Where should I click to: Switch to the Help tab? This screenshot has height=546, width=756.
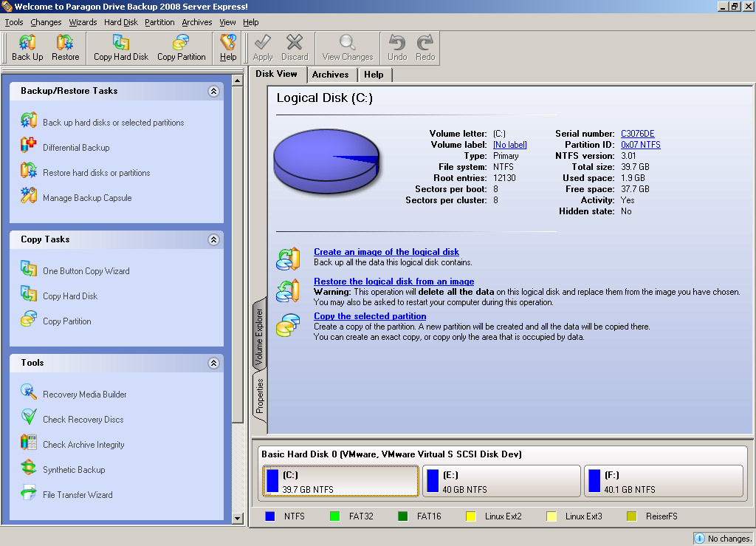[x=374, y=75]
